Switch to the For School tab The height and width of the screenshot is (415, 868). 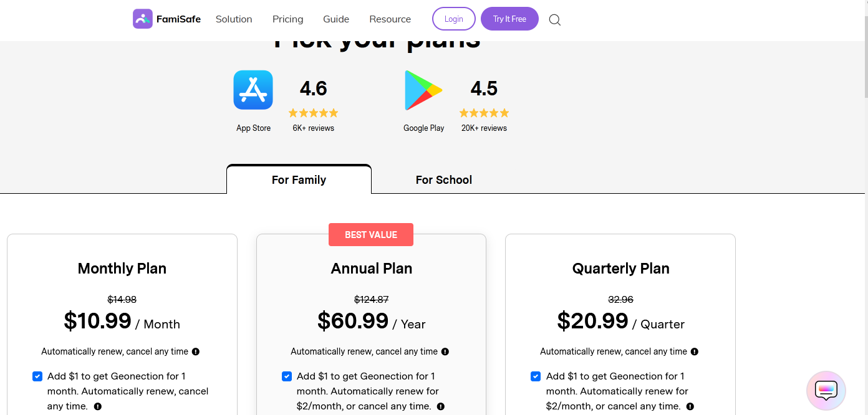pos(444,179)
